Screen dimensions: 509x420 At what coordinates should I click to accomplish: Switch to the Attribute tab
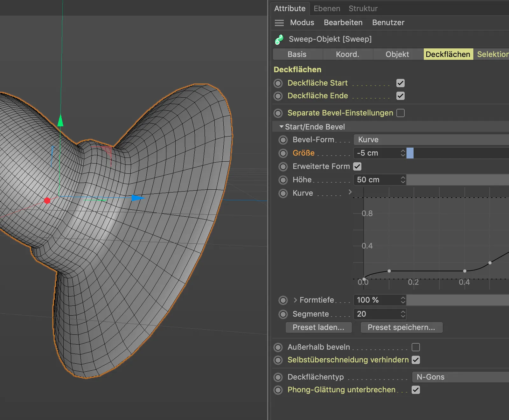(x=290, y=9)
